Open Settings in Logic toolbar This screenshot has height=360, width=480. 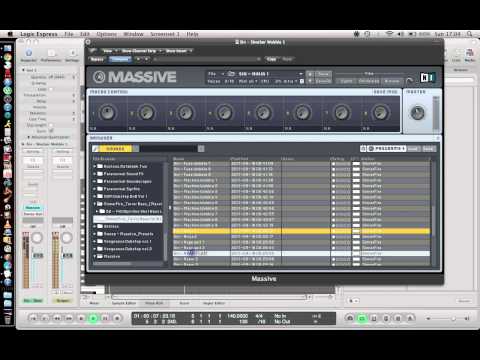click(72, 55)
